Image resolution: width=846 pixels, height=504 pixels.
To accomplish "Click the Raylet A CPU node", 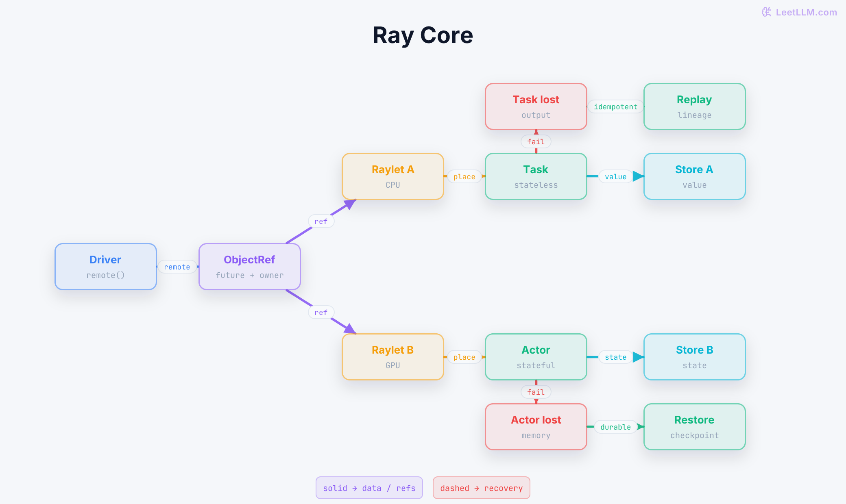I will (393, 176).
